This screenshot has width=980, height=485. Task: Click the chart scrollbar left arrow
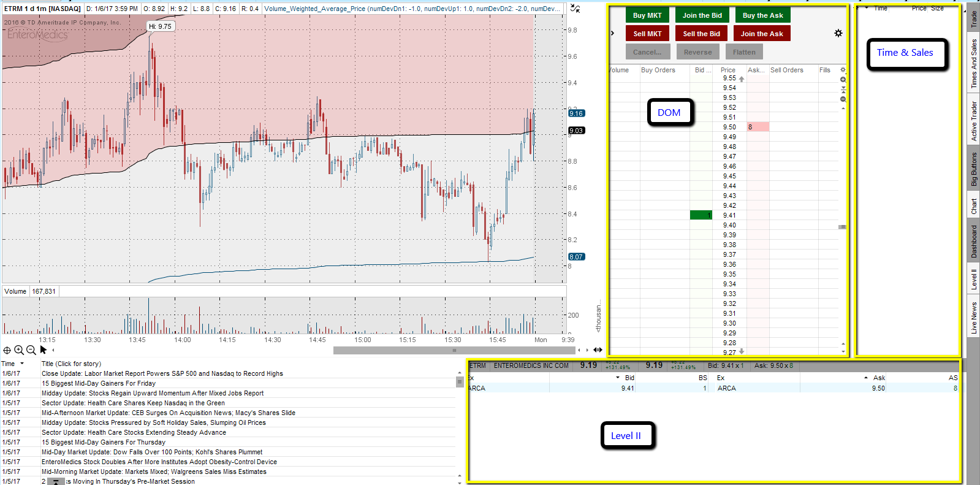579,350
